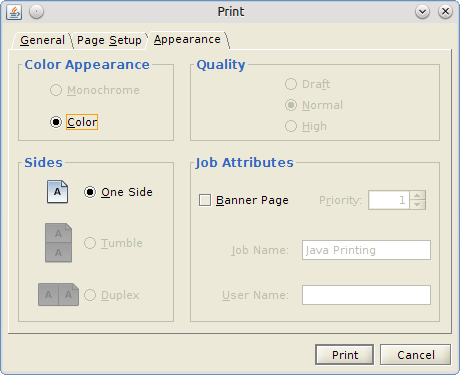Click the Duplex side-by-side pages icon
Image resolution: width=460 pixels, height=375 pixels.
[x=58, y=295]
